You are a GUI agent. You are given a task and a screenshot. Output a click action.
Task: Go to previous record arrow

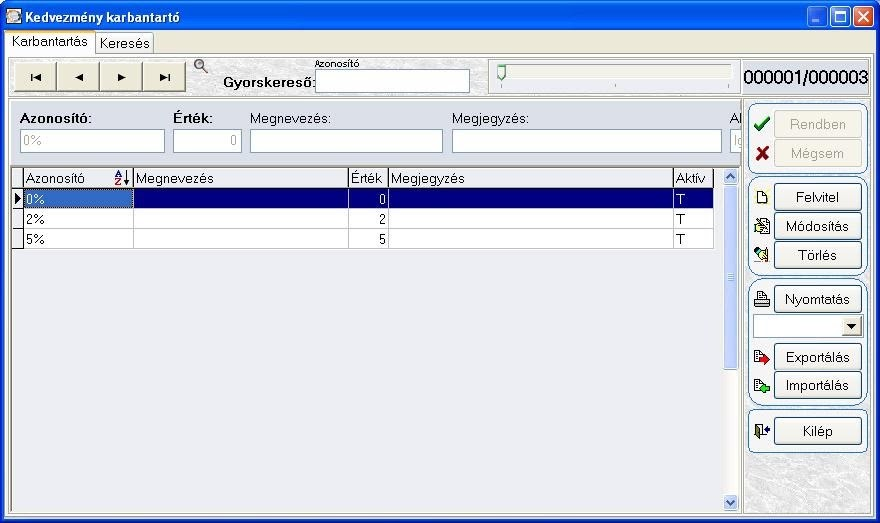[x=79, y=77]
